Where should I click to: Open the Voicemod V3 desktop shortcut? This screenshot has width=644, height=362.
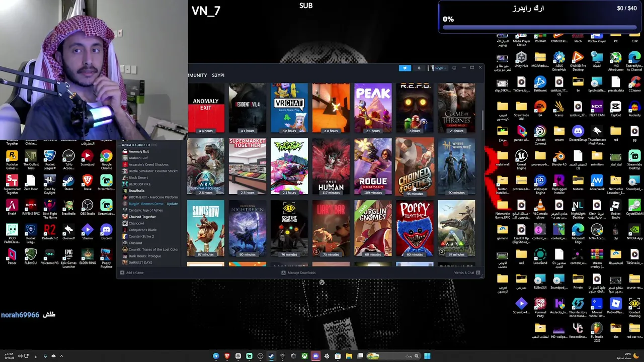pyautogui.click(x=50, y=257)
